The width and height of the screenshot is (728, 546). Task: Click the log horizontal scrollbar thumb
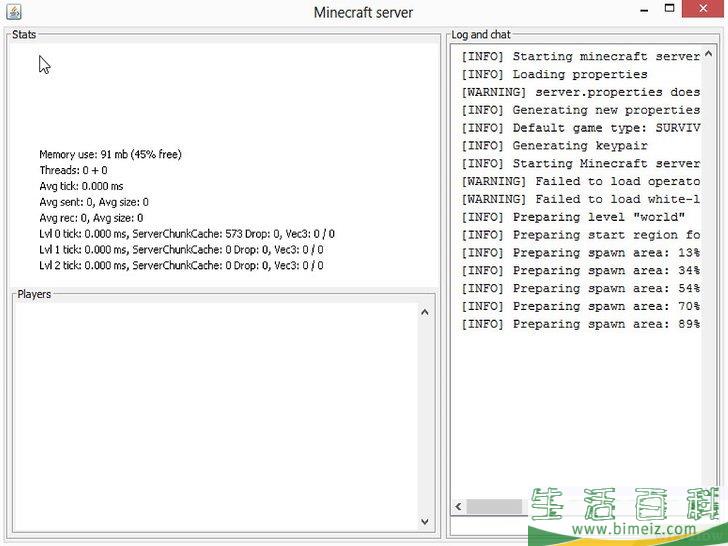(x=494, y=506)
